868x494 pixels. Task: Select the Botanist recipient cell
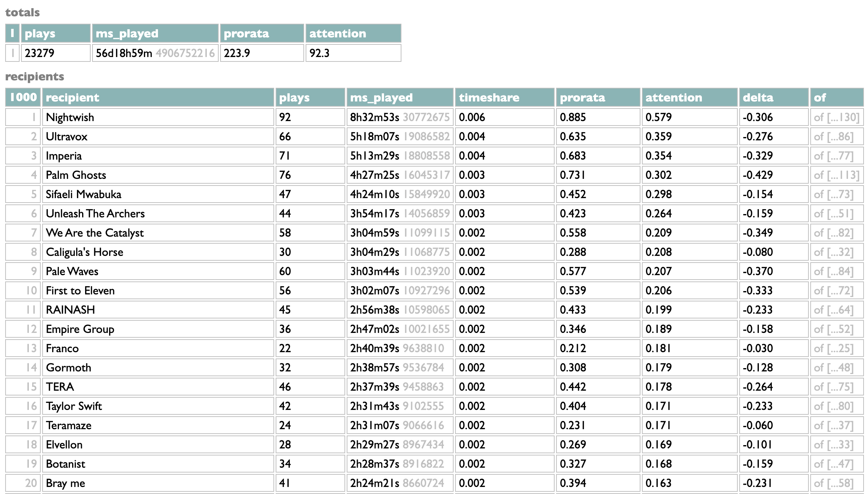tap(158, 464)
